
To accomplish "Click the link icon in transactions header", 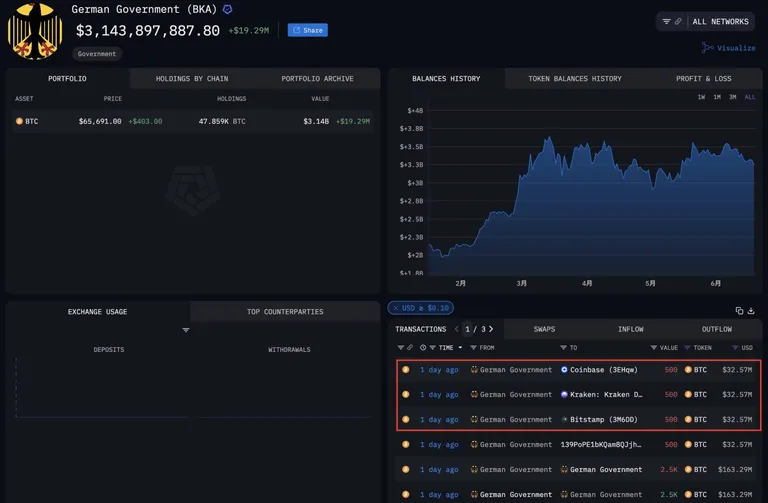I will click(410, 348).
